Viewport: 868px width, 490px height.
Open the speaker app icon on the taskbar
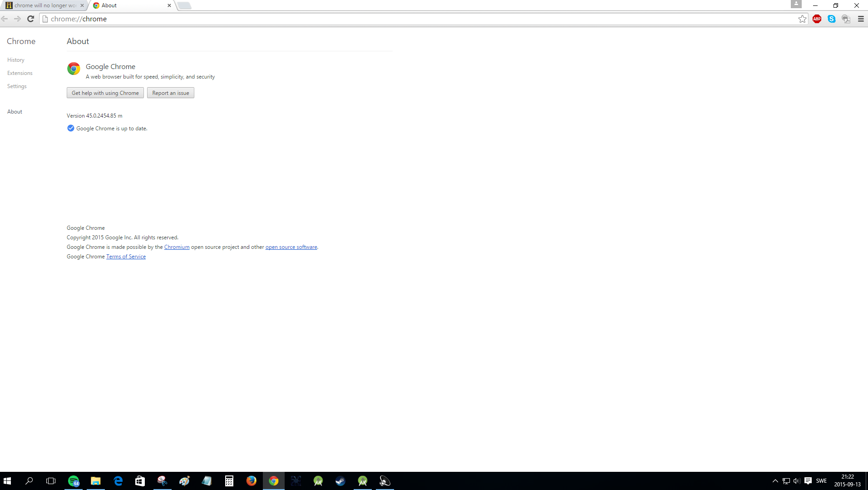tap(385, 481)
